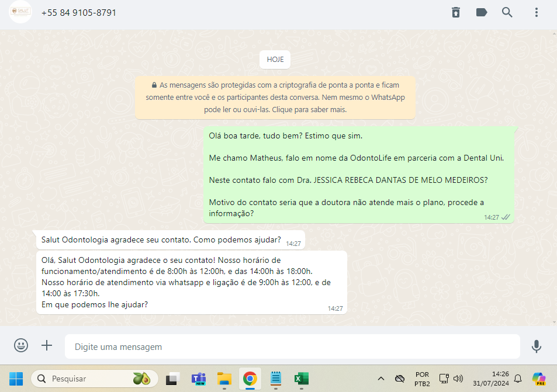Show hidden system tray icons

click(x=381, y=379)
